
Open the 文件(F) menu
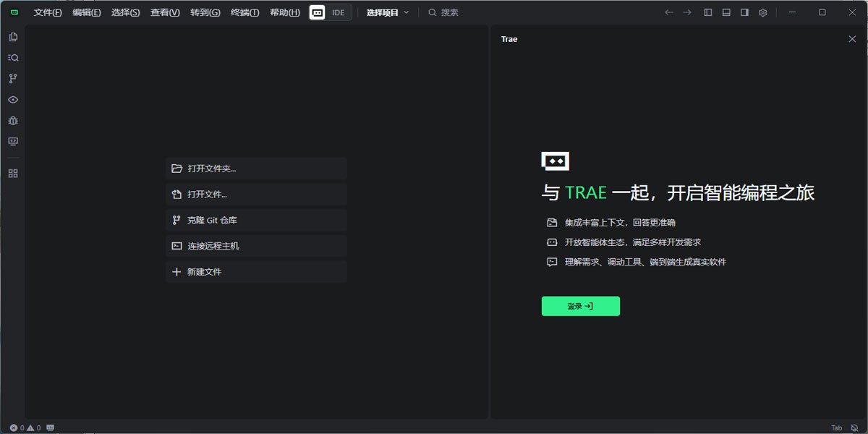[x=48, y=12]
